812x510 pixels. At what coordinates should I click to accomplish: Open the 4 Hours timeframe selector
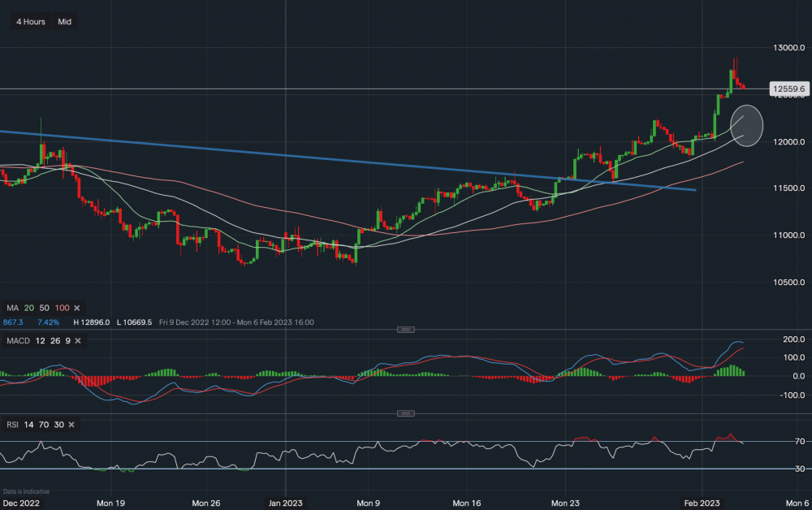(32, 22)
